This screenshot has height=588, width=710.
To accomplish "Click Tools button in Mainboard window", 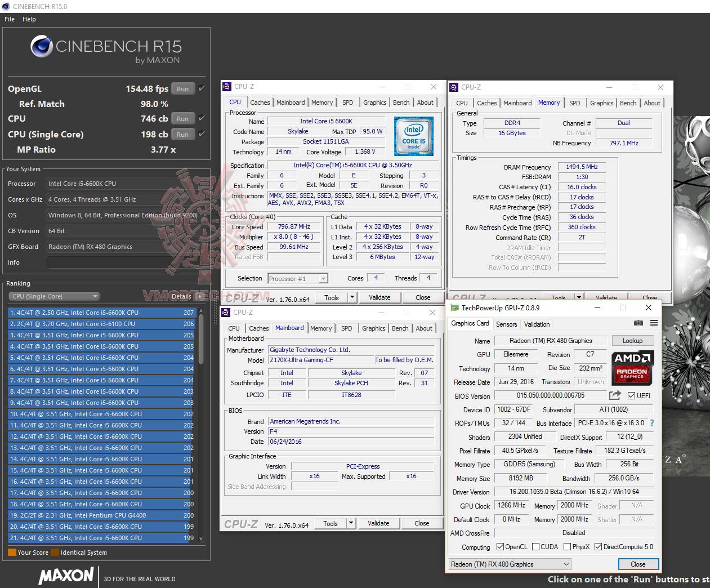I will click(331, 523).
